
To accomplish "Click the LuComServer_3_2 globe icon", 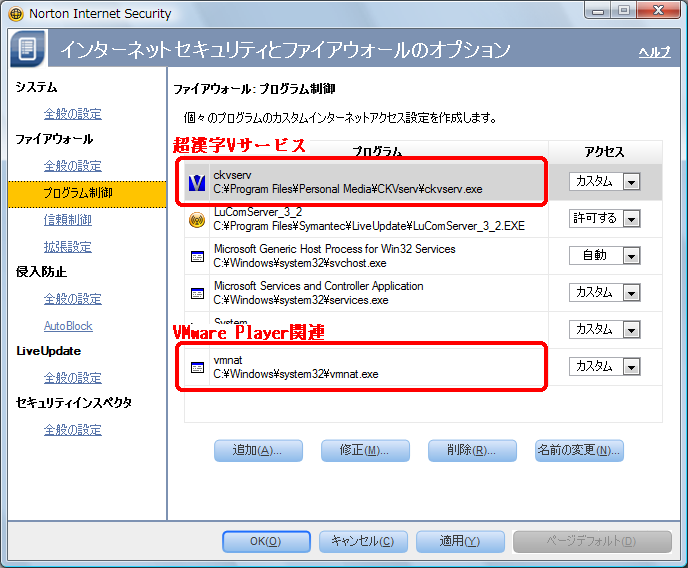I will point(197,219).
